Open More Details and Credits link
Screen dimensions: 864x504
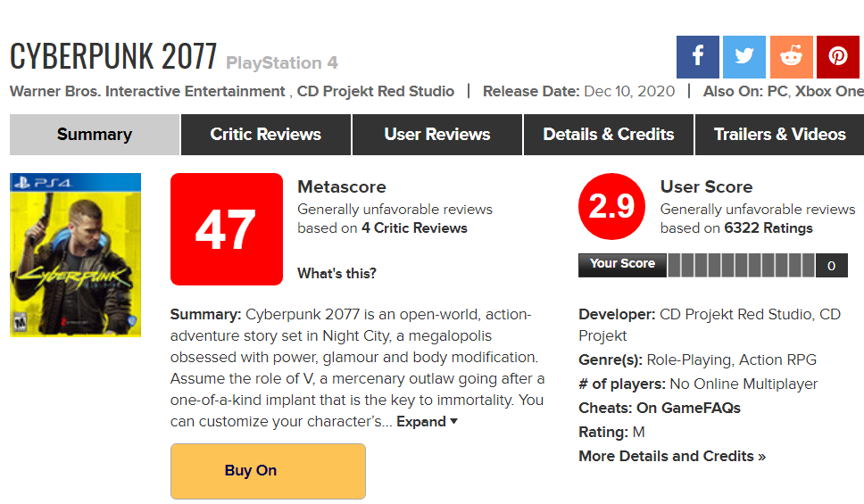[672, 456]
